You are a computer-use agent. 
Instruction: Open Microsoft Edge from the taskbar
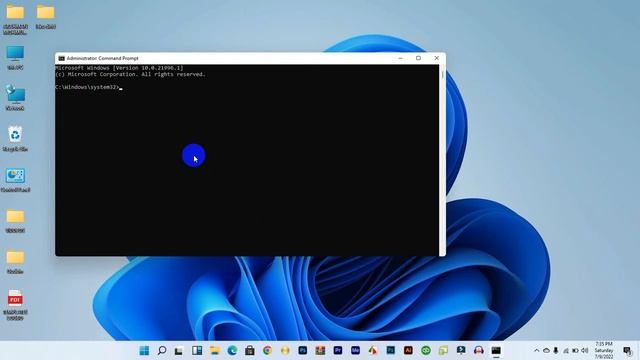[232, 350]
